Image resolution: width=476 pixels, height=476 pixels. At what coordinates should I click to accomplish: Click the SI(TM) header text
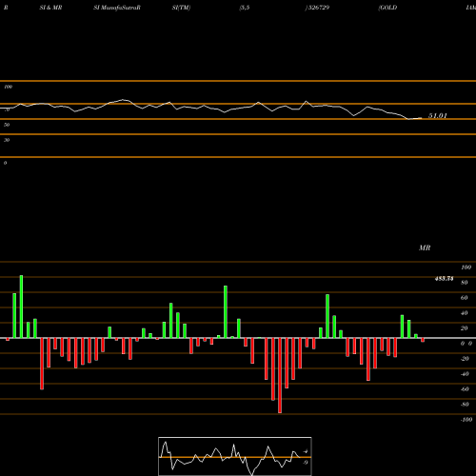pyautogui.click(x=181, y=8)
